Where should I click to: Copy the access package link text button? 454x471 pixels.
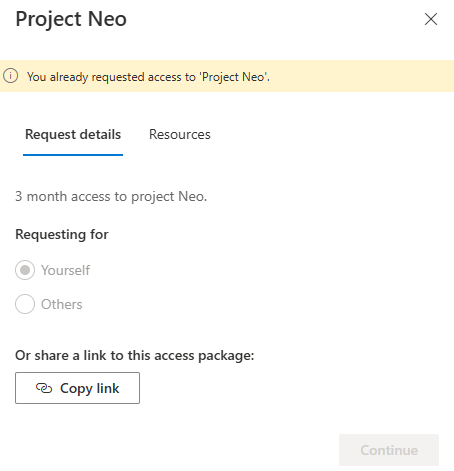click(x=77, y=388)
